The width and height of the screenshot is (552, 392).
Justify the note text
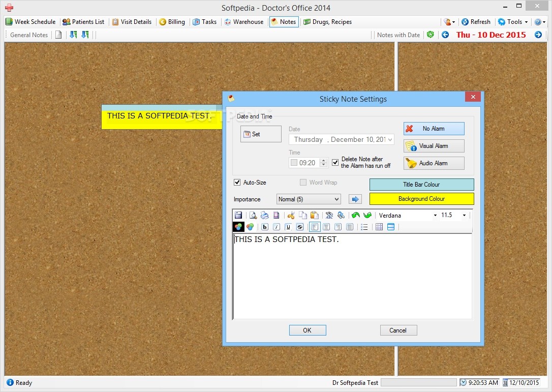pos(350,227)
